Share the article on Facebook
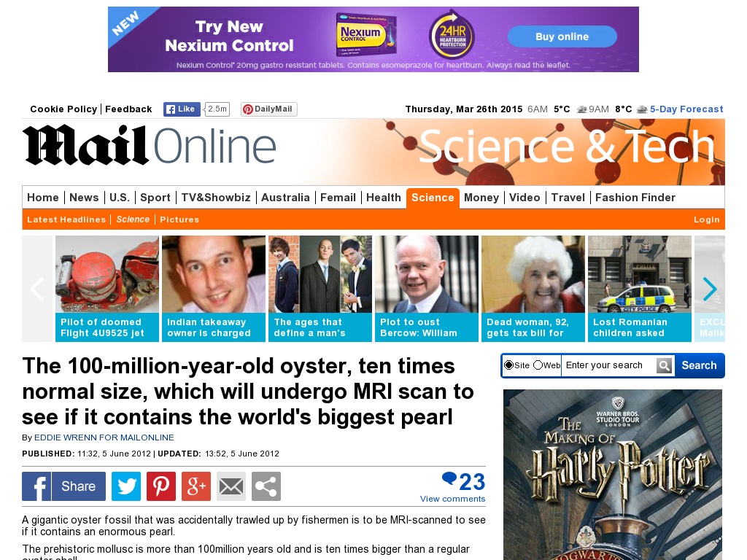 point(64,486)
